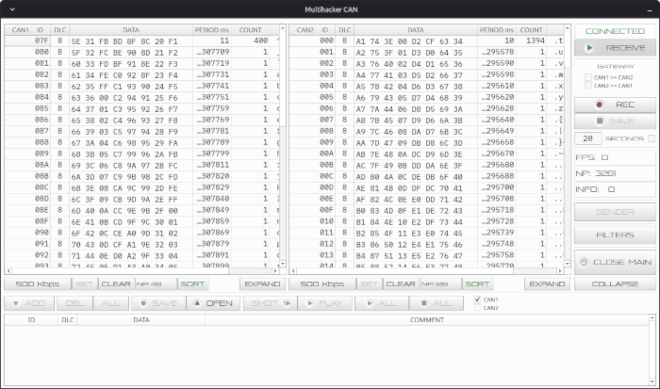Click CAN1 SET button
Viewport: 660px width, 389px height.
(x=85, y=284)
